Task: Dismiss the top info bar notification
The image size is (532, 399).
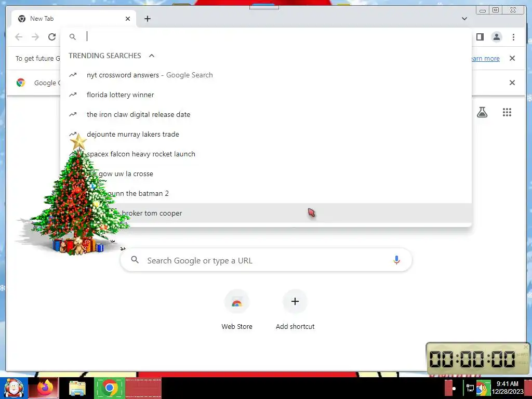Action: click(x=512, y=58)
